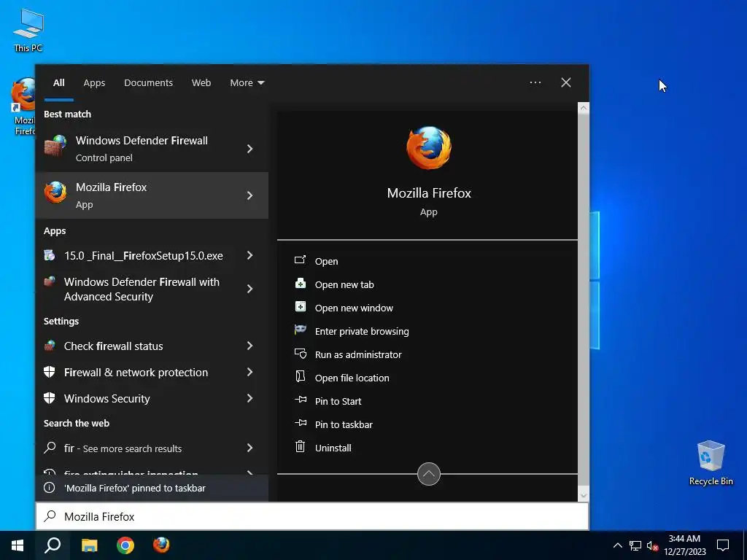This screenshot has width=747, height=560.
Task: Expand Firewall & network protection arrow
Action: coord(249,372)
